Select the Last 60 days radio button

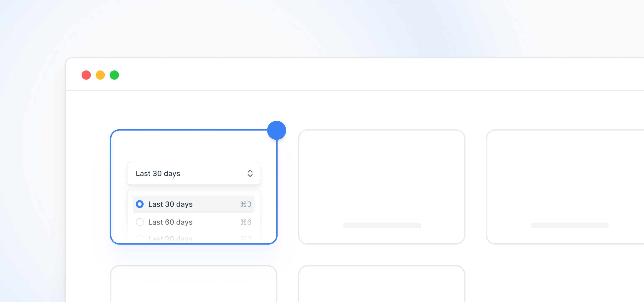(x=140, y=222)
